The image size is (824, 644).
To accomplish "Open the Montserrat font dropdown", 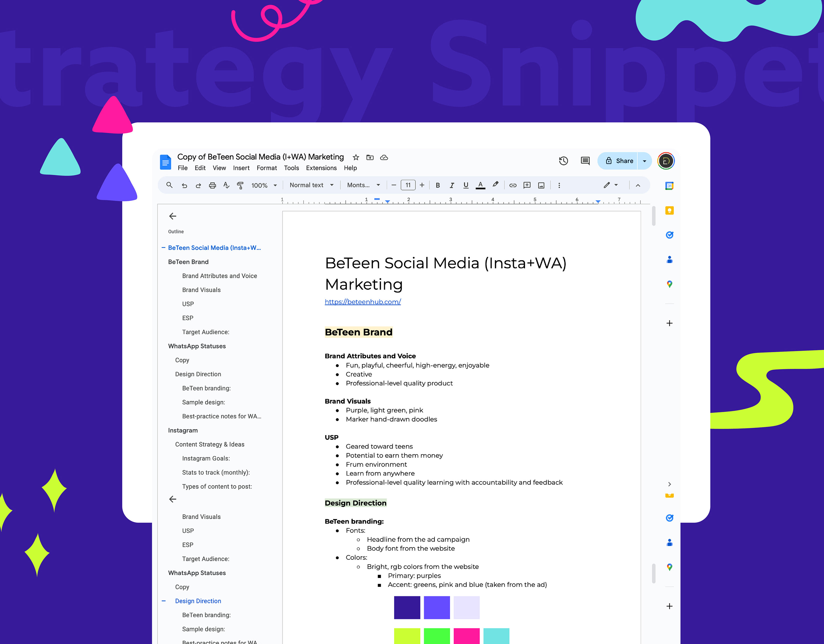I will pos(363,185).
